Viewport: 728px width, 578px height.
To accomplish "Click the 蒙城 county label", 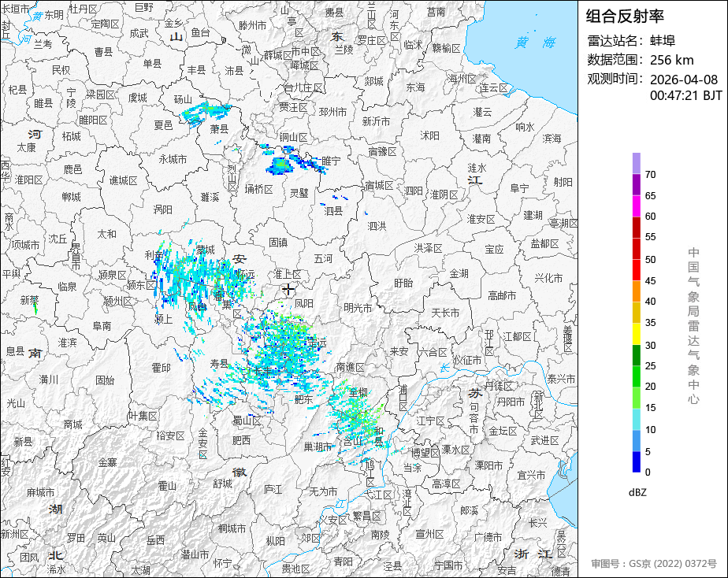I will click(x=205, y=250).
